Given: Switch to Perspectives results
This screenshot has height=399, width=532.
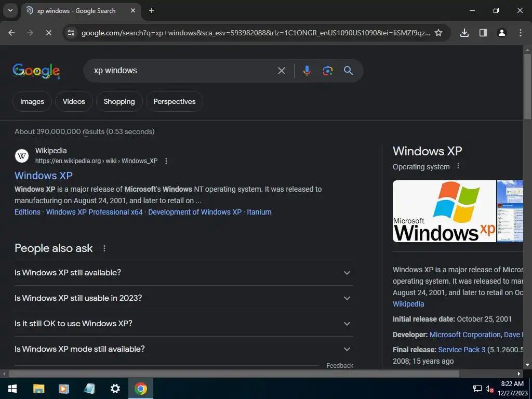Looking at the screenshot, I should point(175,101).
